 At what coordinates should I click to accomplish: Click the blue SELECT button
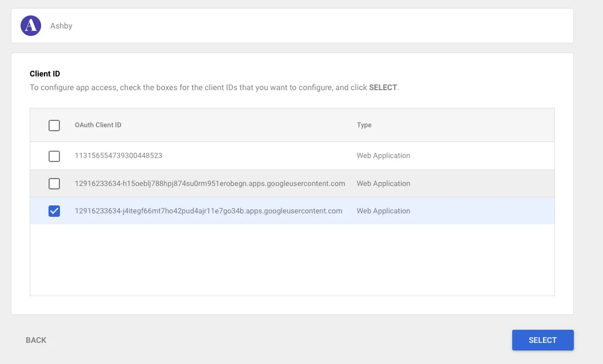tap(542, 340)
